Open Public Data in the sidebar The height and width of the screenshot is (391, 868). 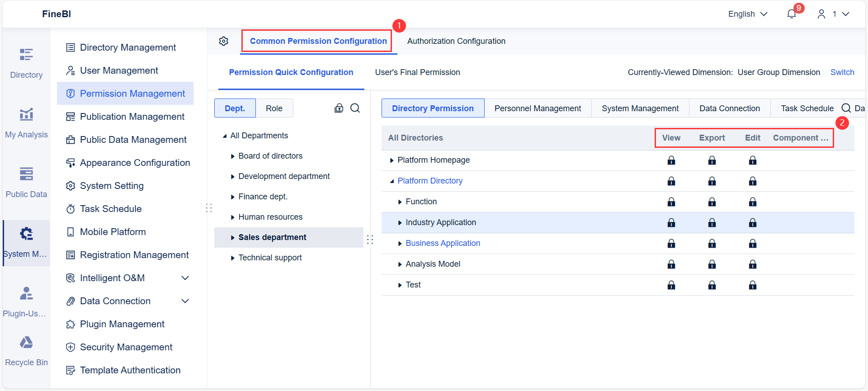(x=26, y=182)
